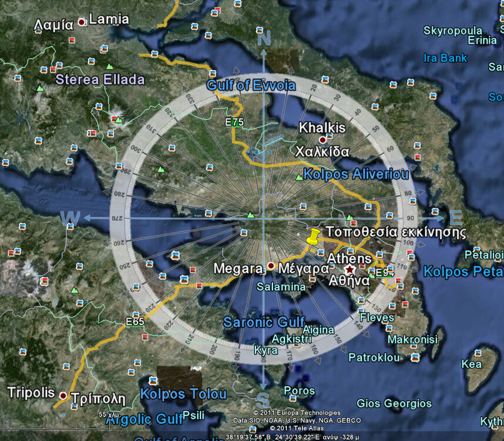Click the Saronic Gulf label
Screen dimensions: 504x441
click(x=264, y=322)
